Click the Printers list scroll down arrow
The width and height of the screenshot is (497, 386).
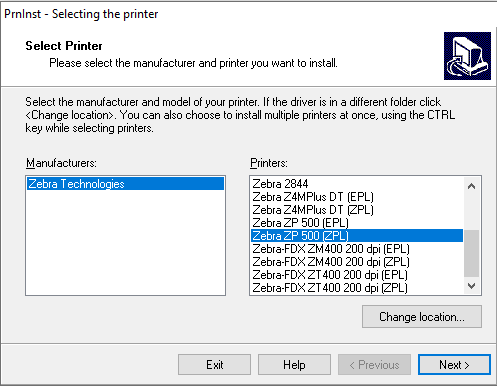pos(471,286)
